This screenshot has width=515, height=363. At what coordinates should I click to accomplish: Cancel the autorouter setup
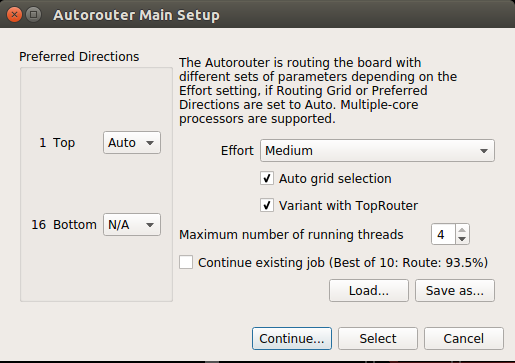[464, 339]
